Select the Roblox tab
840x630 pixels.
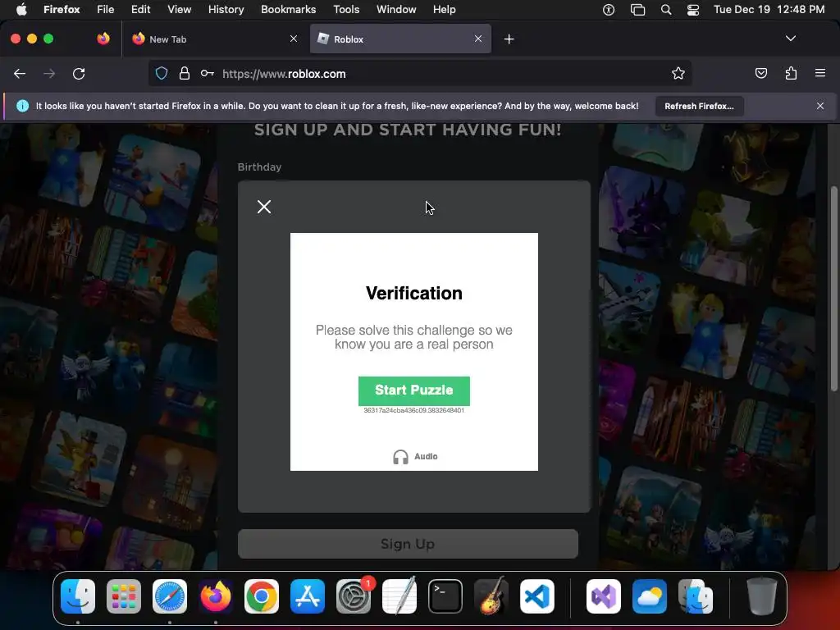pos(400,39)
